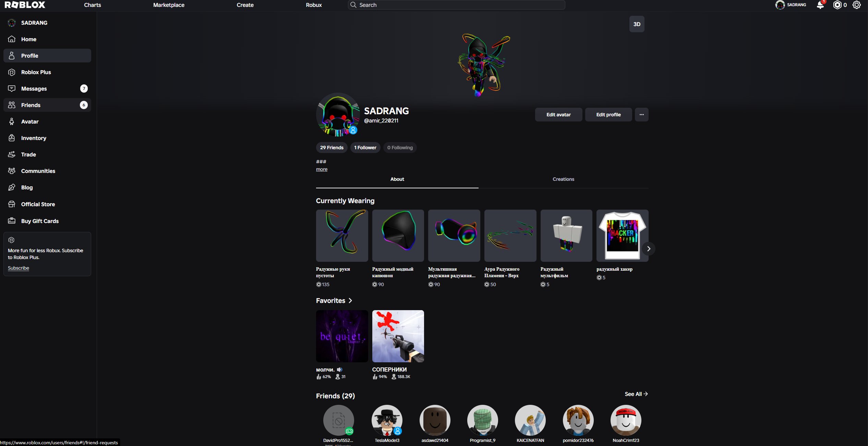Open pomidor232476 friend avatar

point(578,420)
